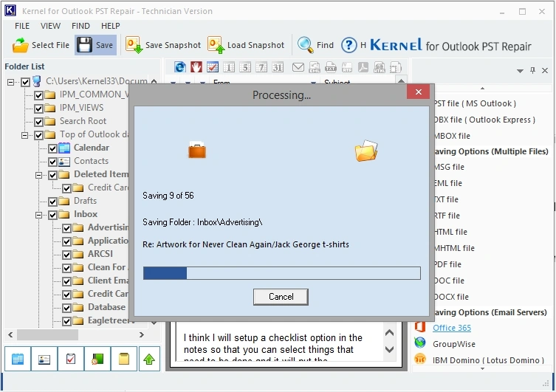Click the RTF export icon

click(347, 67)
